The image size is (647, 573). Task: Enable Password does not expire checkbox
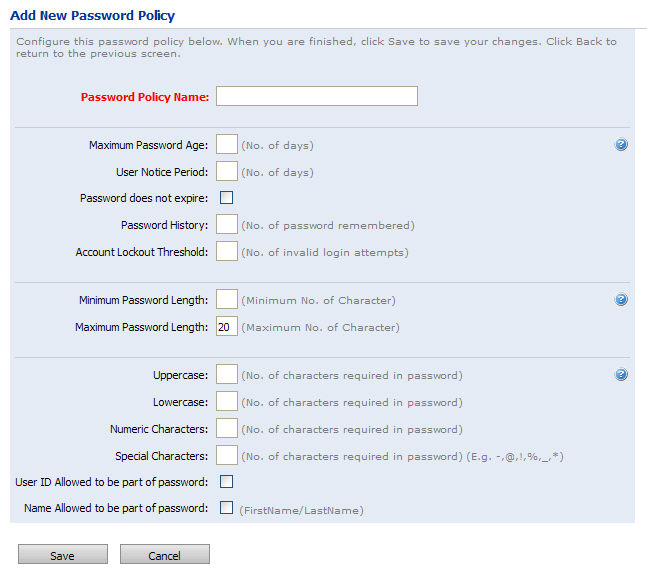pyautogui.click(x=226, y=198)
